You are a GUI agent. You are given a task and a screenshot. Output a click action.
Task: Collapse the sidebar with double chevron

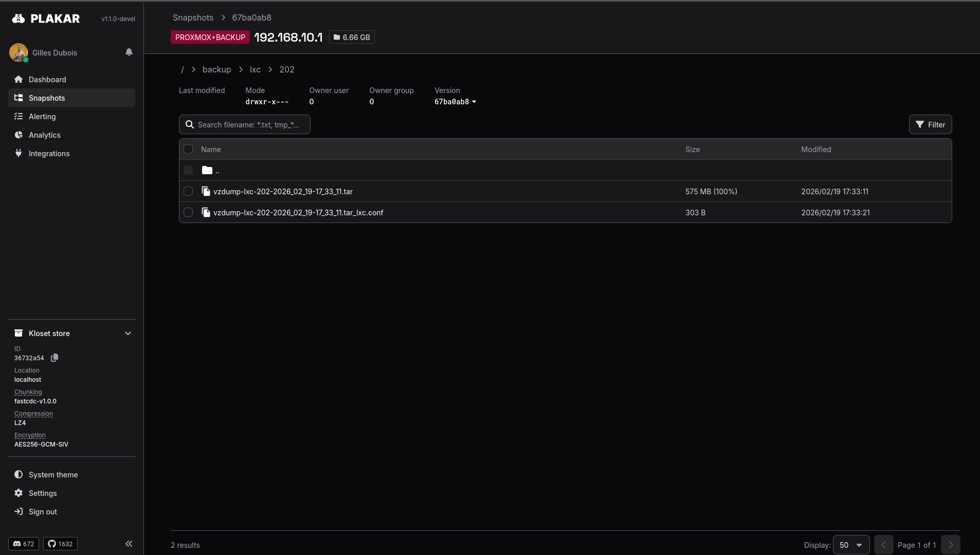click(x=129, y=544)
